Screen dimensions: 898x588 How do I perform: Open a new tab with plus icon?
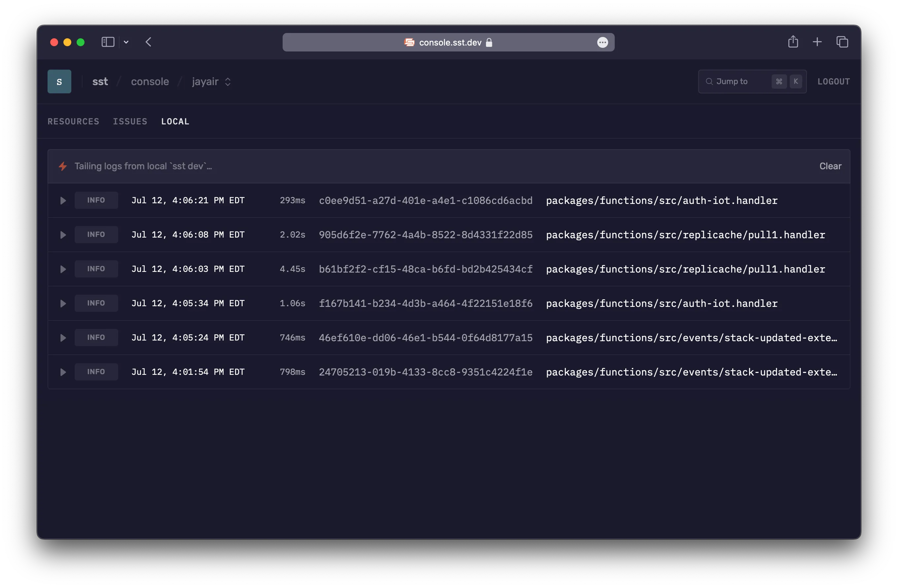click(x=817, y=42)
